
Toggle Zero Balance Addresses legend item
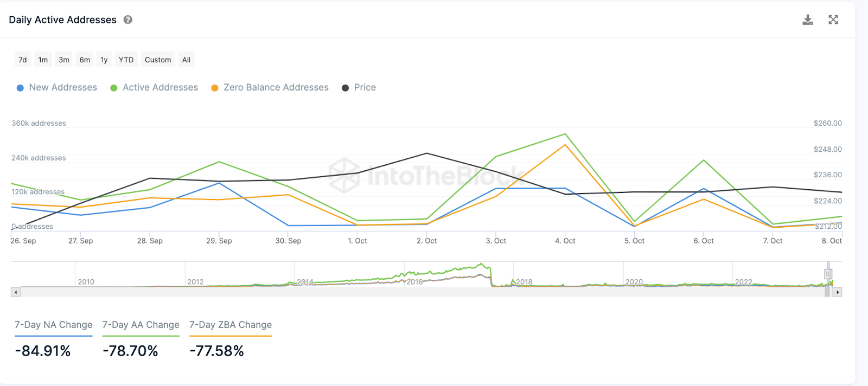[270, 88]
